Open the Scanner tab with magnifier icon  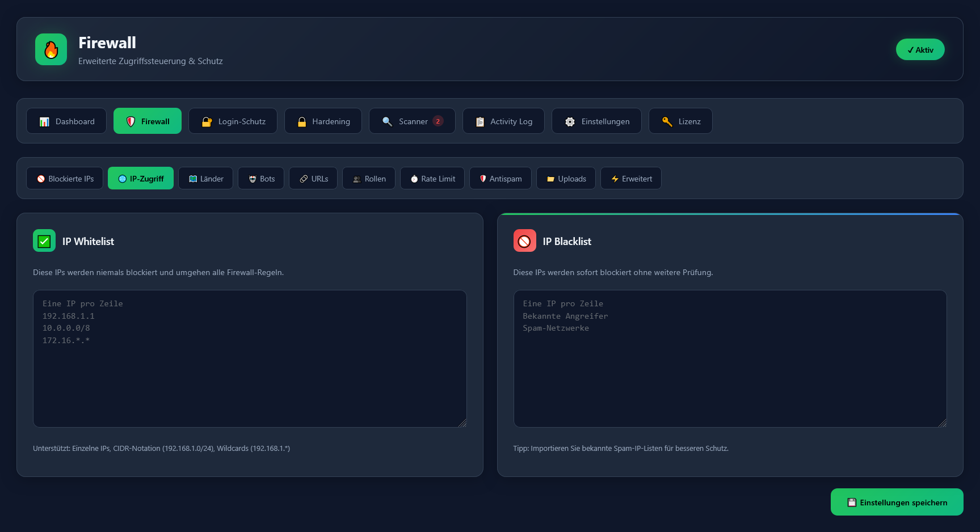[x=405, y=121]
